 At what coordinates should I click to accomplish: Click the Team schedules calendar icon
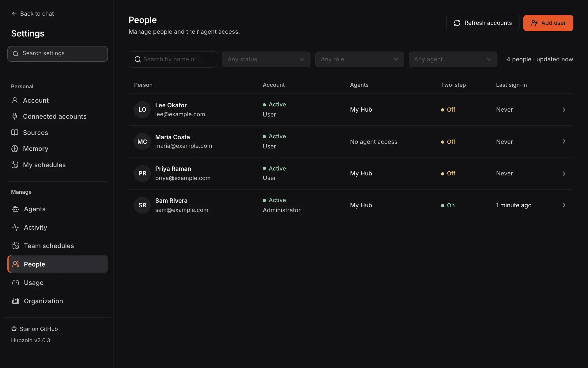[16, 246]
